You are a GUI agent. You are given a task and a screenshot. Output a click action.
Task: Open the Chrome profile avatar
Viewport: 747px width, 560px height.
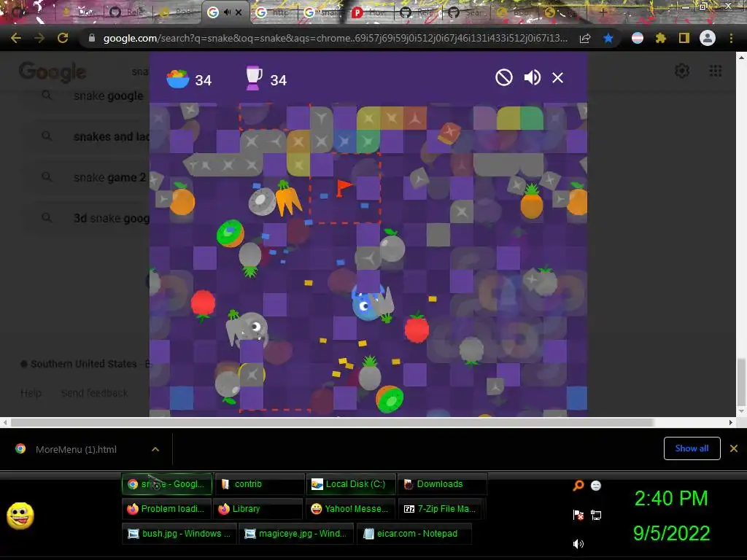click(708, 38)
